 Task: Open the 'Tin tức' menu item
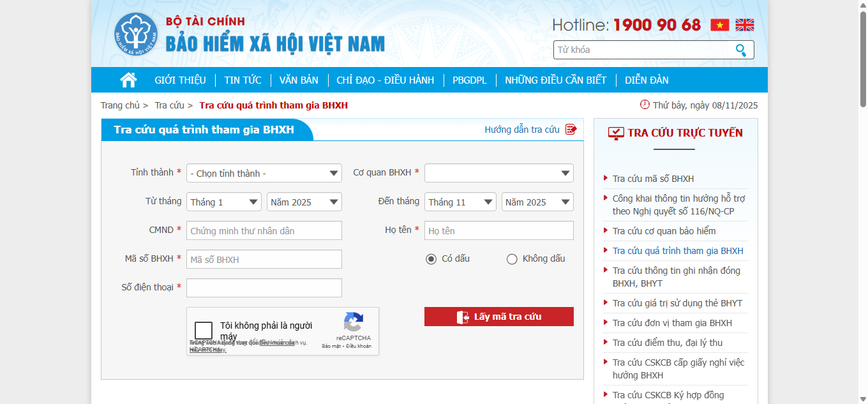click(x=243, y=80)
